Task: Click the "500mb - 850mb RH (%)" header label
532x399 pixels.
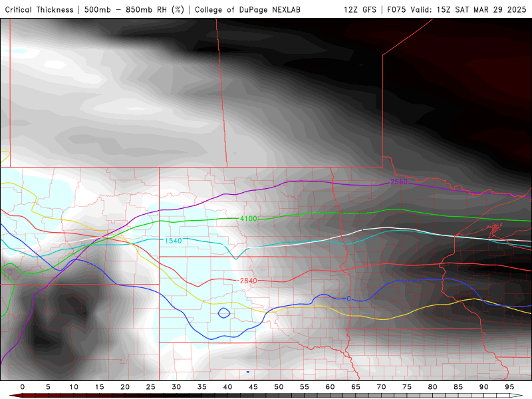Action: pyautogui.click(x=134, y=9)
